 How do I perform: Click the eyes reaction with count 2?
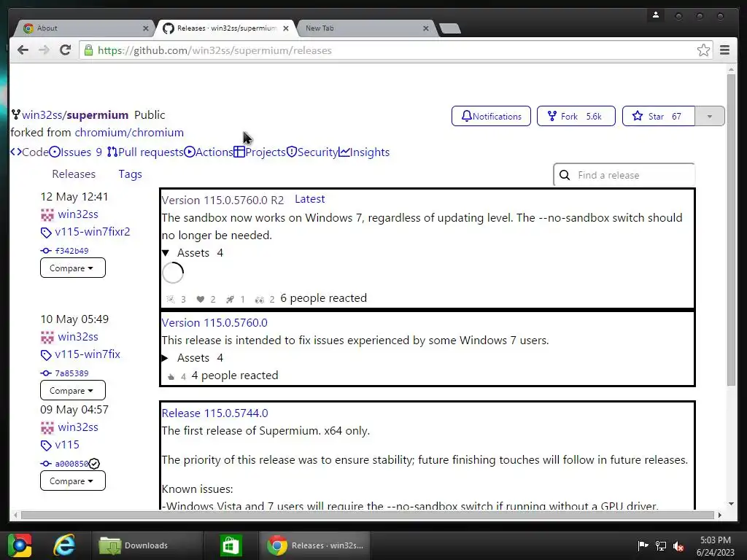click(x=265, y=299)
